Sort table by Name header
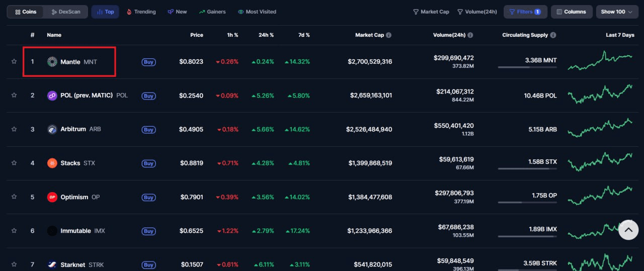Screen dimensions: 644x271 [54, 35]
